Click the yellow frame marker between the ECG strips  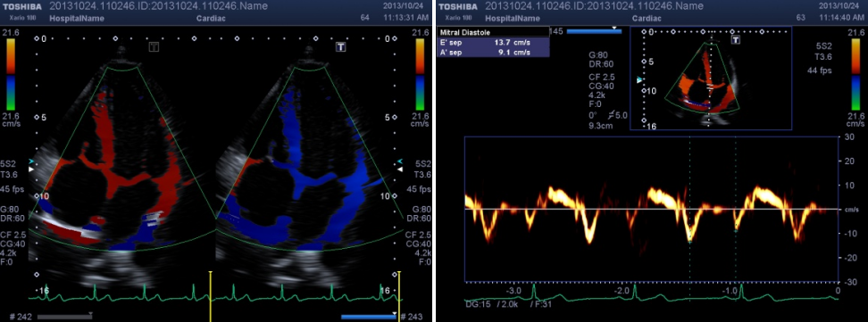click(x=211, y=296)
